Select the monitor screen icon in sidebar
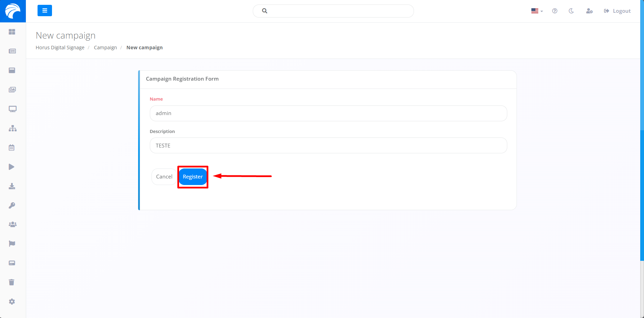Image resolution: width=644 pixels, height=318 pixels. (12, 109)
